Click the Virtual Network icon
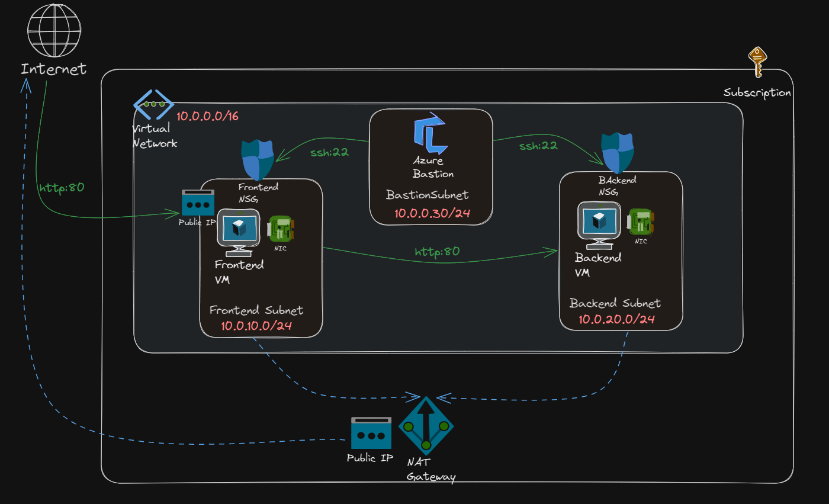This screenshot has width=829, height=504. point(153,104)
